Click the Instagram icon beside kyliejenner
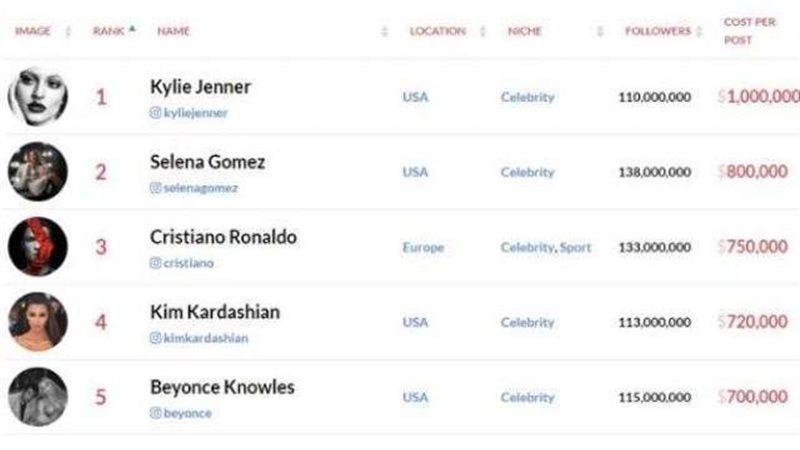The width and height of the screenshot is (800, 450). tap(156, 113)
